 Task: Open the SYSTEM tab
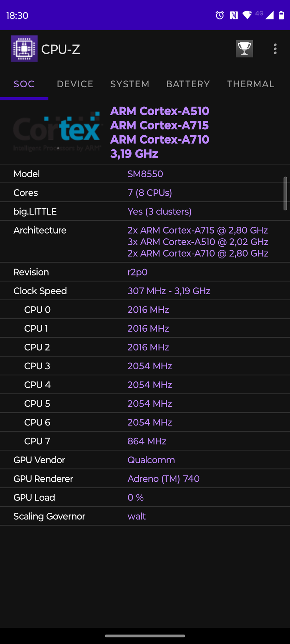tap(130, 84)
